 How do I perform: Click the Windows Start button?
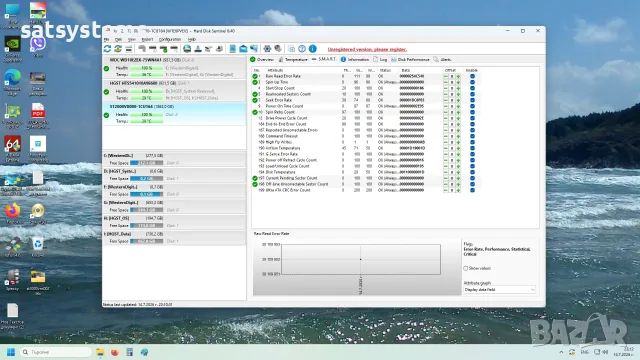coord(11,352)
